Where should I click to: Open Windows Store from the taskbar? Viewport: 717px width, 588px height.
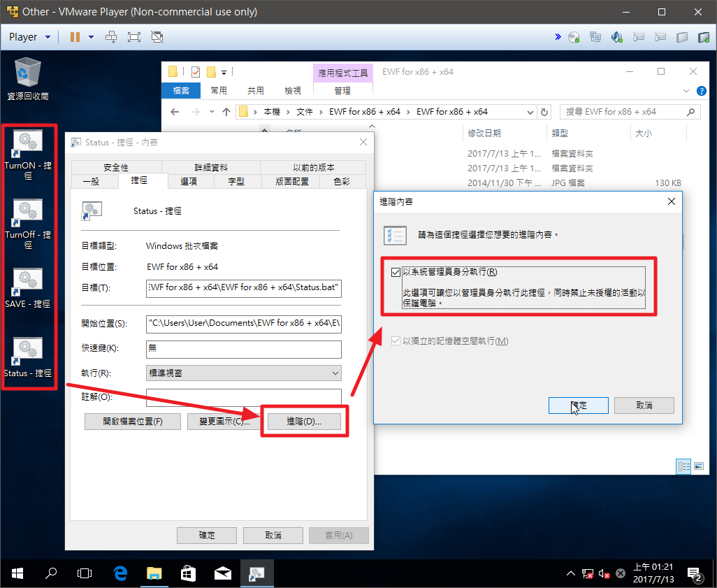[188, 573]
